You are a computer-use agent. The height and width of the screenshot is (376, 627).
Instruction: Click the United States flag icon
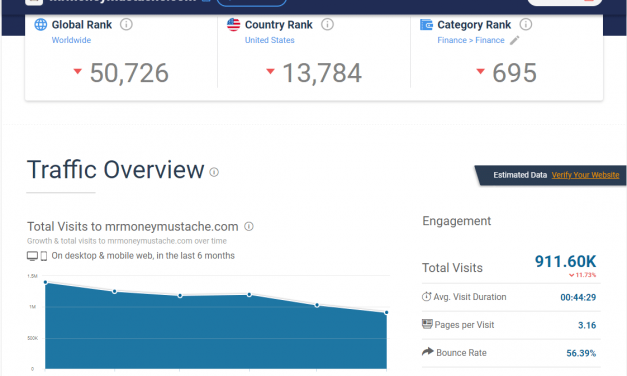coord(234,24)
